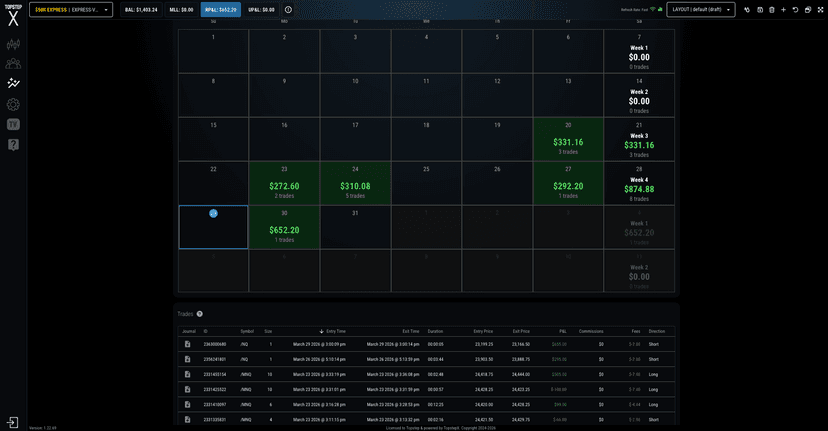Select the day 30 cell showing $652.20
The width and height of the screenshot is (828, 431).
pos(284,227)
